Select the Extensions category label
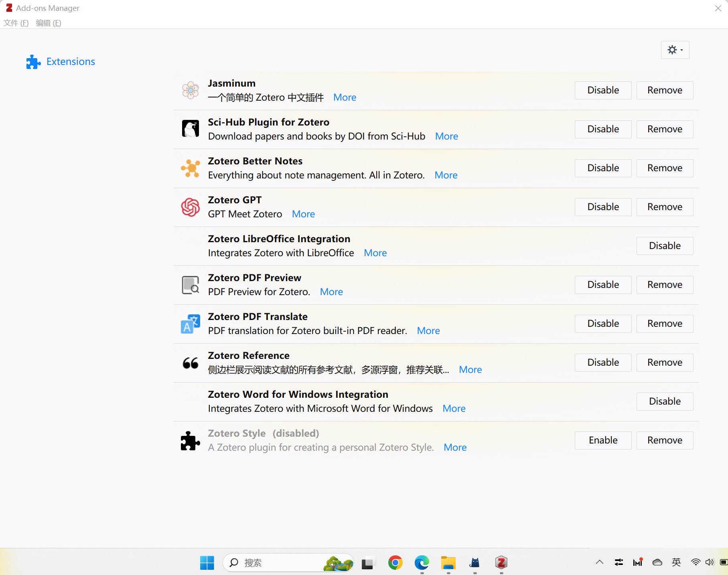Screen dimensions: 728x575 [x=71, y=61]
